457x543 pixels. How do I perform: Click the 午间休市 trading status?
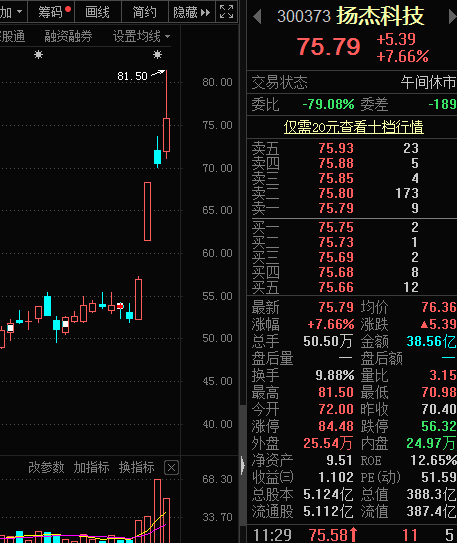[429, 83]
